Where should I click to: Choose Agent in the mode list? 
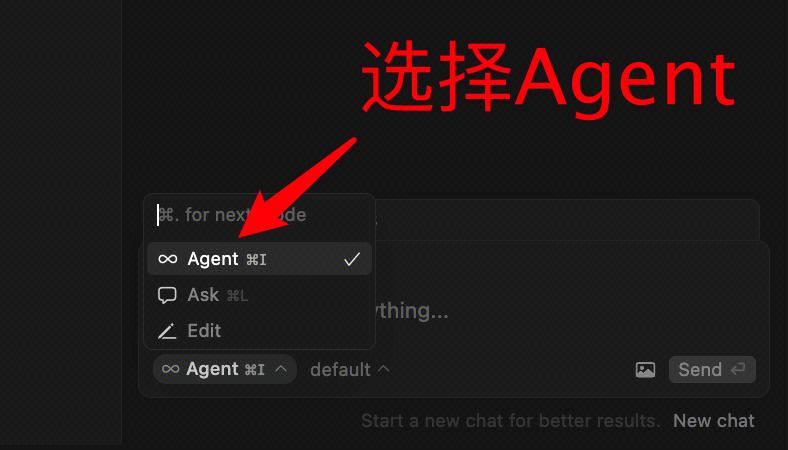(259, 259)
